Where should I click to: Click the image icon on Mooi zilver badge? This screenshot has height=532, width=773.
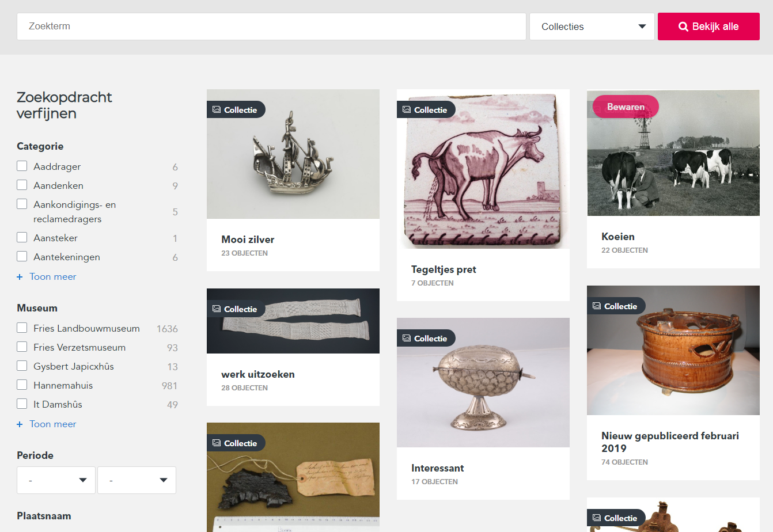point(217,109)
